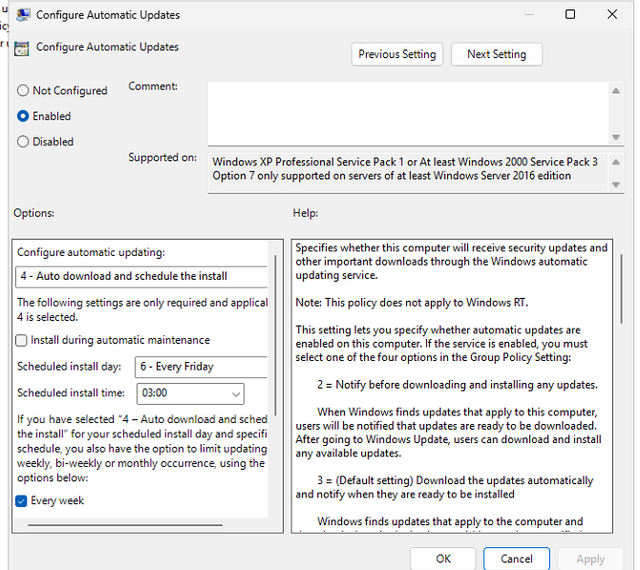Click the policy setting icon beside the heading
The image size is (640, 570).
(22, 48)
